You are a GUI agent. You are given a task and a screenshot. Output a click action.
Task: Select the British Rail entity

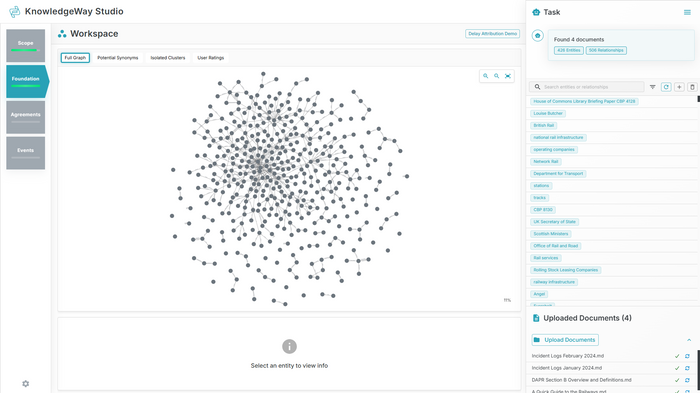544,125
